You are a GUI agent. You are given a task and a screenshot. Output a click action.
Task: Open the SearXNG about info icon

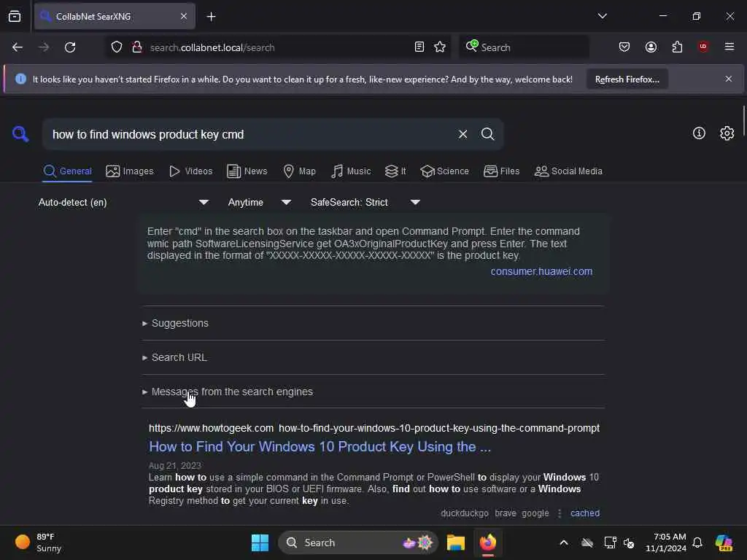coord(699,133)
